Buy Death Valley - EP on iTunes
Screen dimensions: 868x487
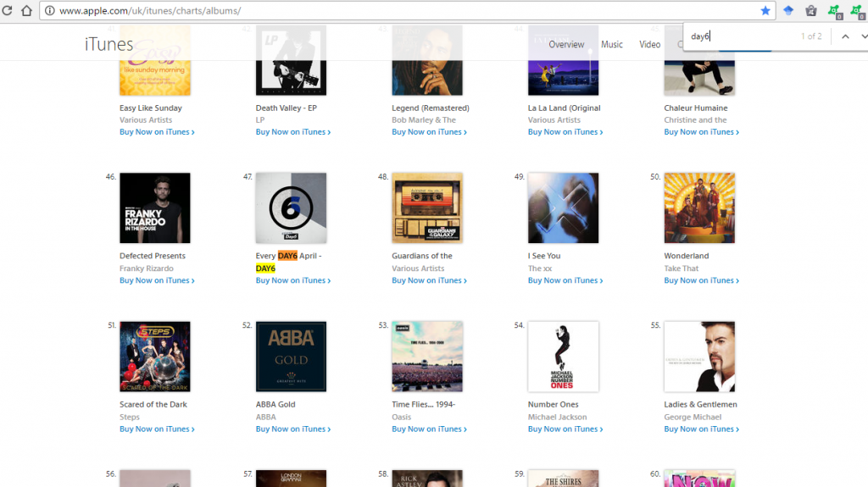coord(293,132)
